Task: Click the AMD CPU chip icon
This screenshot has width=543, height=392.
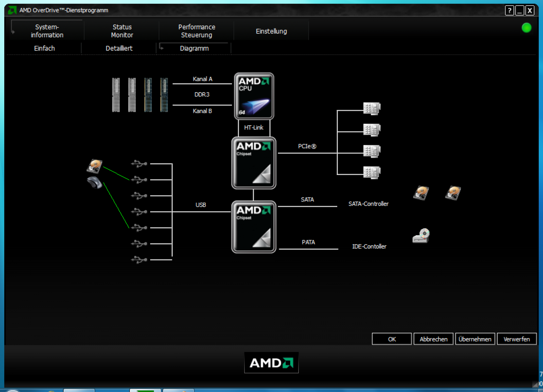Action: pyautogui.click(x=254, y=96)
